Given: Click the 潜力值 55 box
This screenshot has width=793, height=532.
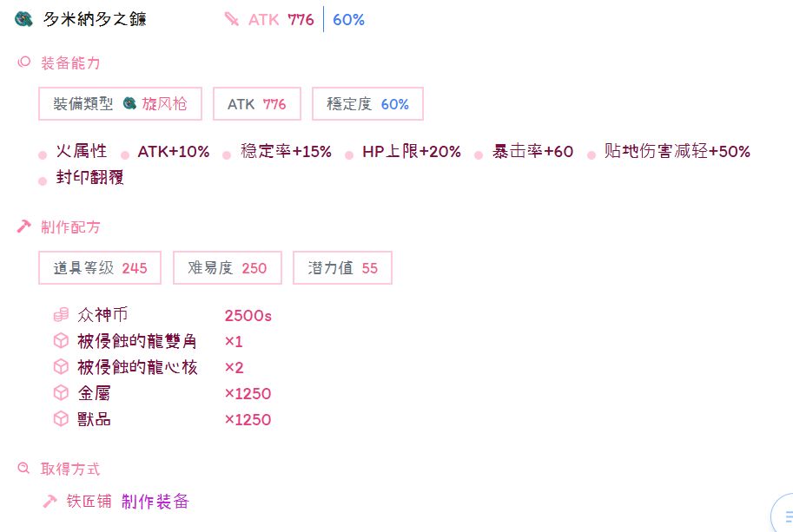Looking at the screenshot, I should [x=342, y=268].
